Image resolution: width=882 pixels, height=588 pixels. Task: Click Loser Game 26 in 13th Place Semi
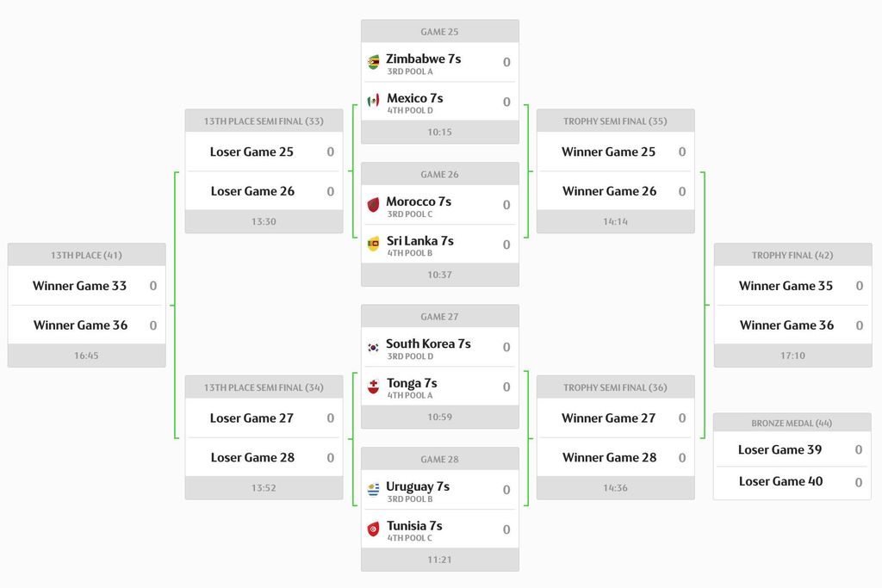(252, 191)
